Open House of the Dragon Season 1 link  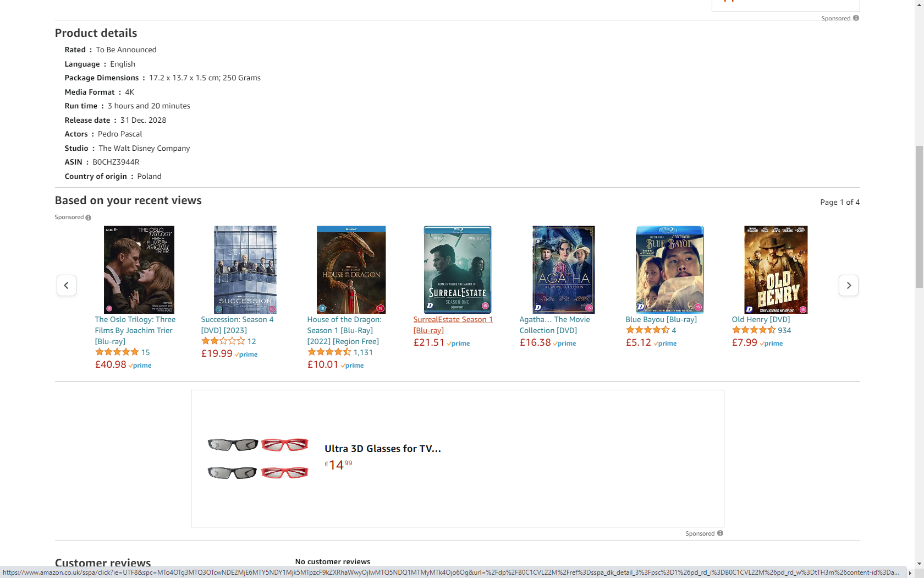pos(344,330)
